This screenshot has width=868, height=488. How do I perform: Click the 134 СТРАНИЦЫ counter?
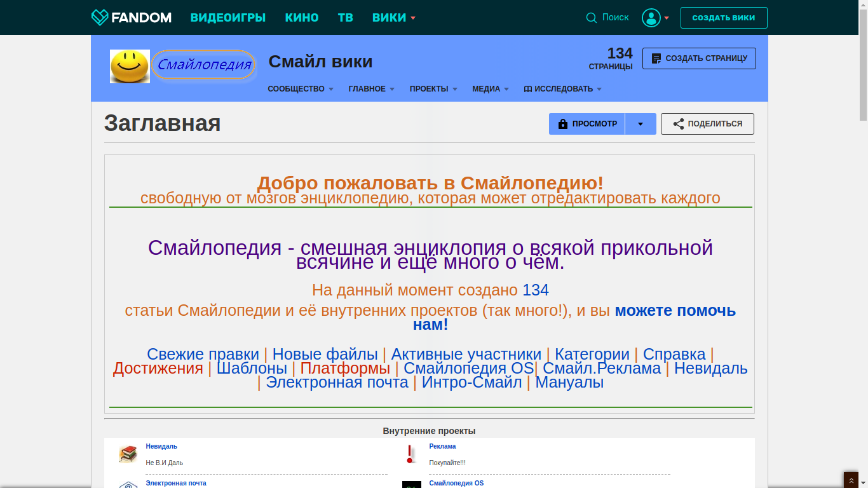point(611,58)
